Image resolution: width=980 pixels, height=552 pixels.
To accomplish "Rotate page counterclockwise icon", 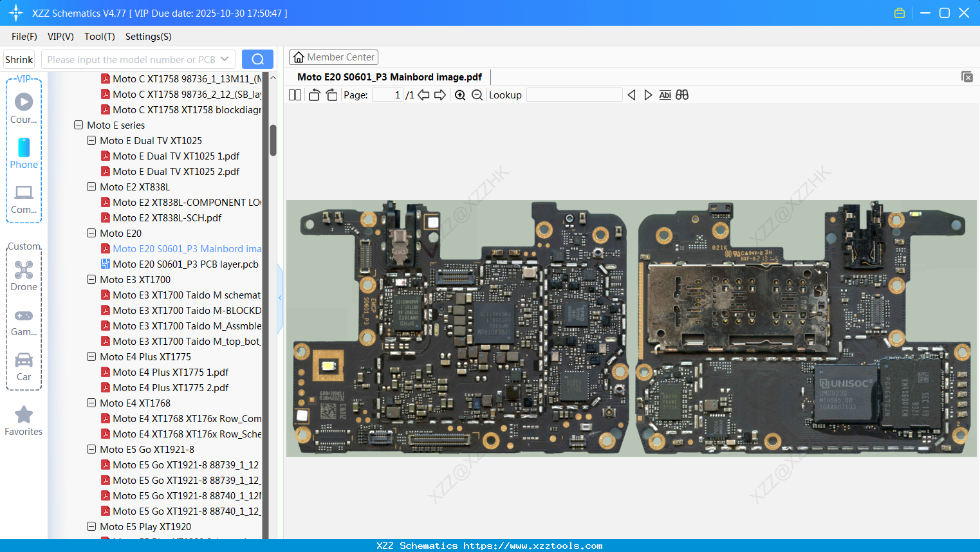I will point(314,95).
